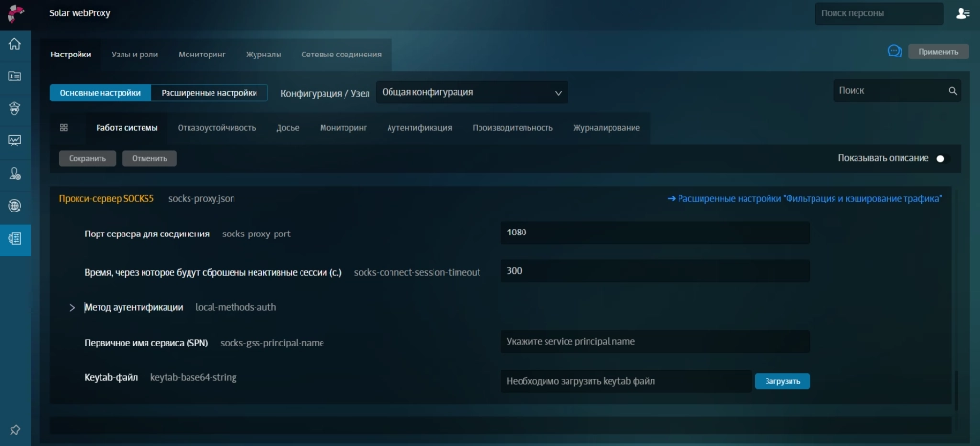Click the Загрузить keytab button

tap(782, 381)
